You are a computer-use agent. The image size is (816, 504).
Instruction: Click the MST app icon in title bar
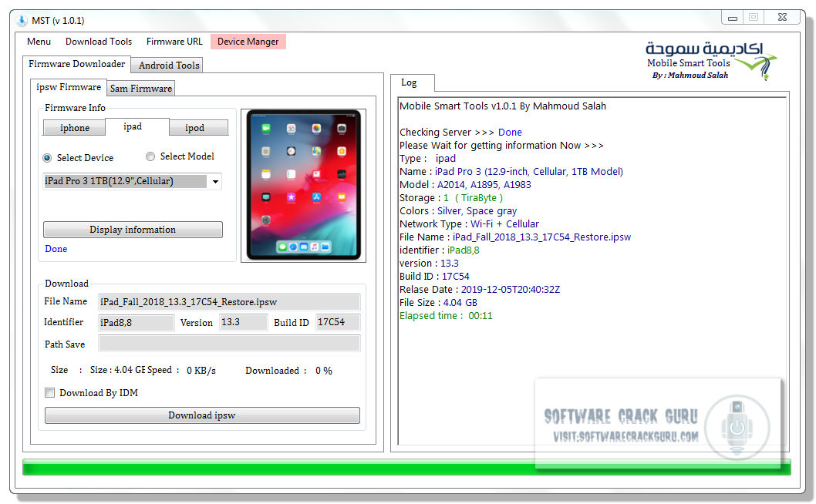[x=22, y=20]
